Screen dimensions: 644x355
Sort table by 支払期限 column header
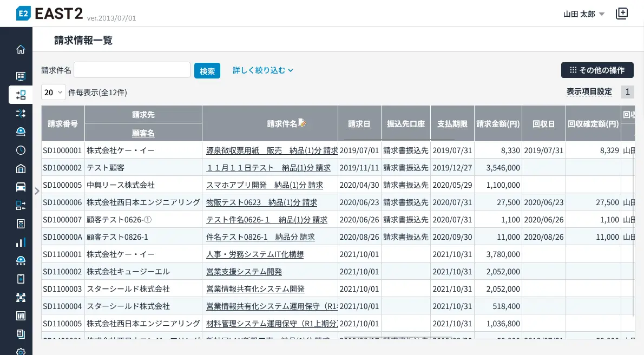452,124
